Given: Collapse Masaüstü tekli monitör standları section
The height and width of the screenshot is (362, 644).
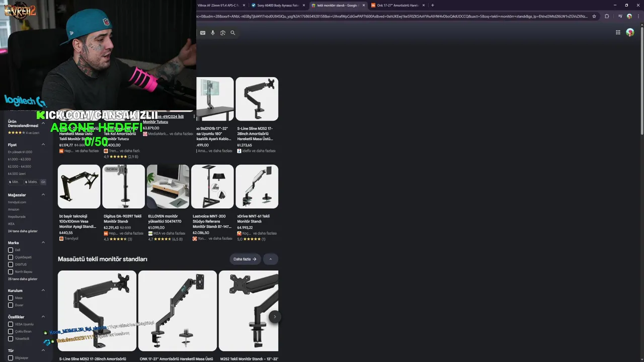Looking at the screenshot, I should (x=271, y=259).
